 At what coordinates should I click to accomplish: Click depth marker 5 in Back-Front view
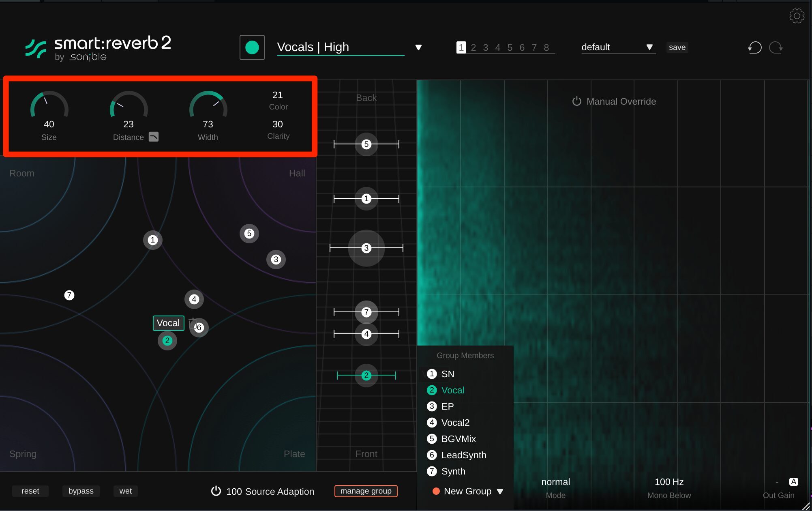[x=366, y=144]
